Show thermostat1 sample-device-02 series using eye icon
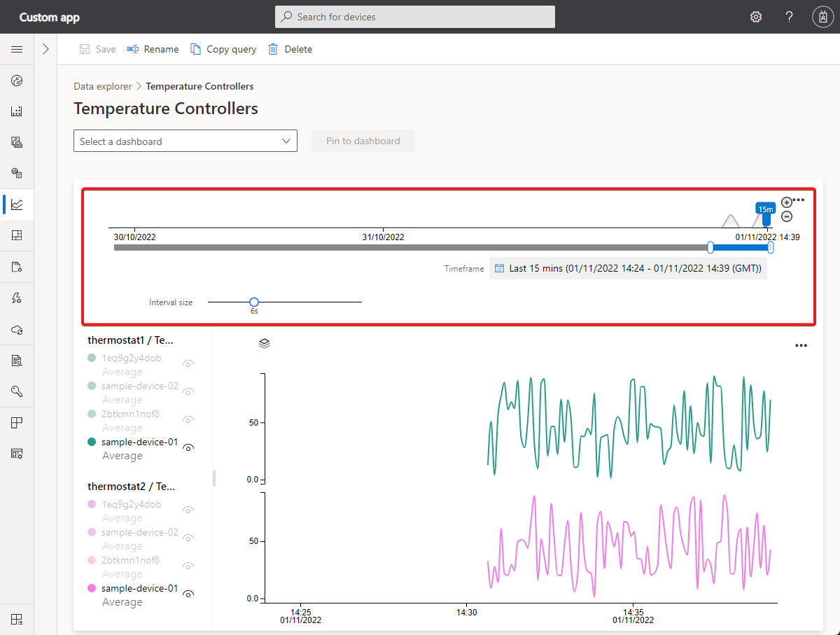This screenshot has width=840, height=635. (x=188, y=392)
